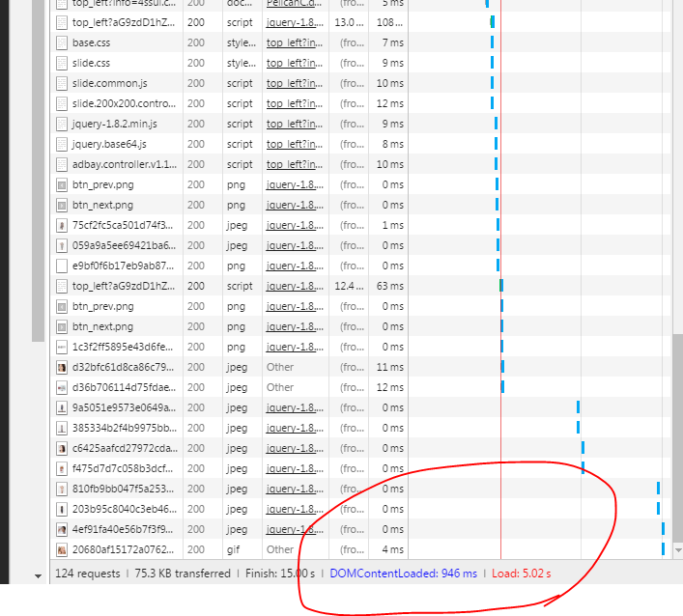Click image thumbnail for d32bfc61d8a86c79 jpeg

62,367
